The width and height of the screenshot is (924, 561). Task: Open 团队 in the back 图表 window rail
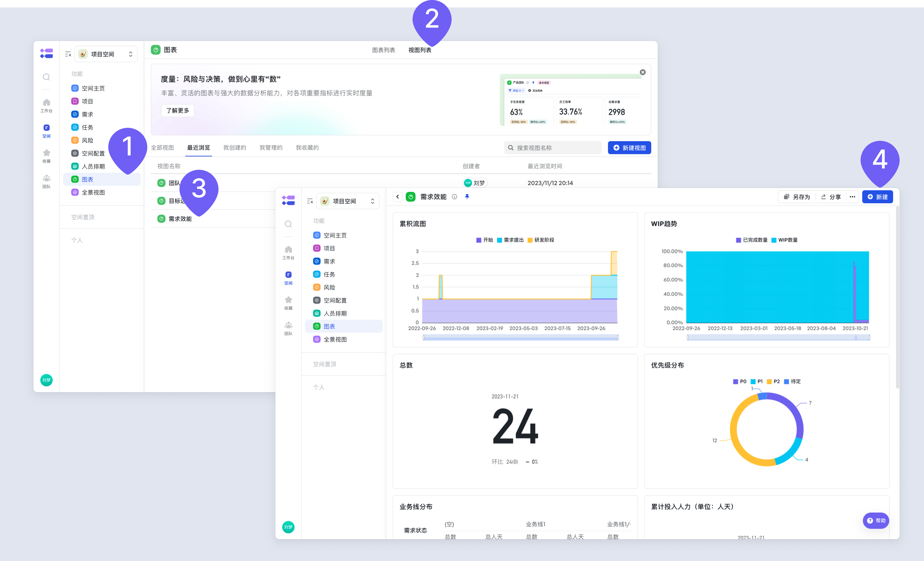pos(46,181)
